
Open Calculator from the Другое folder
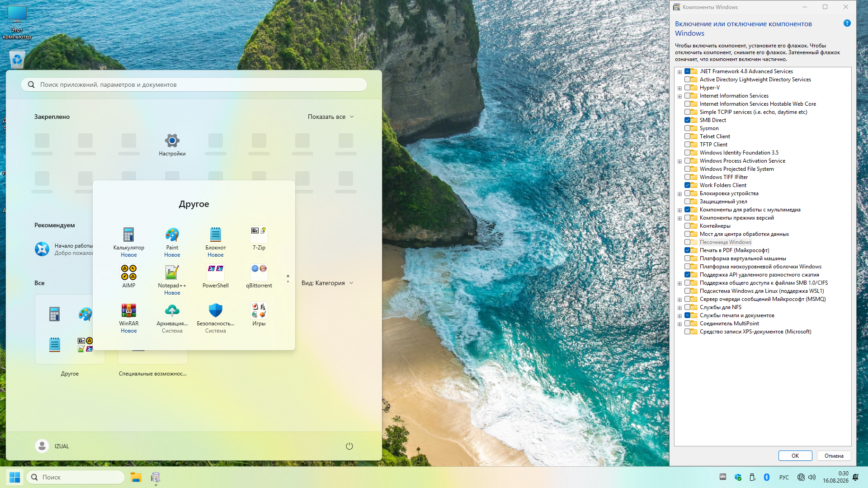click(129, 235)
